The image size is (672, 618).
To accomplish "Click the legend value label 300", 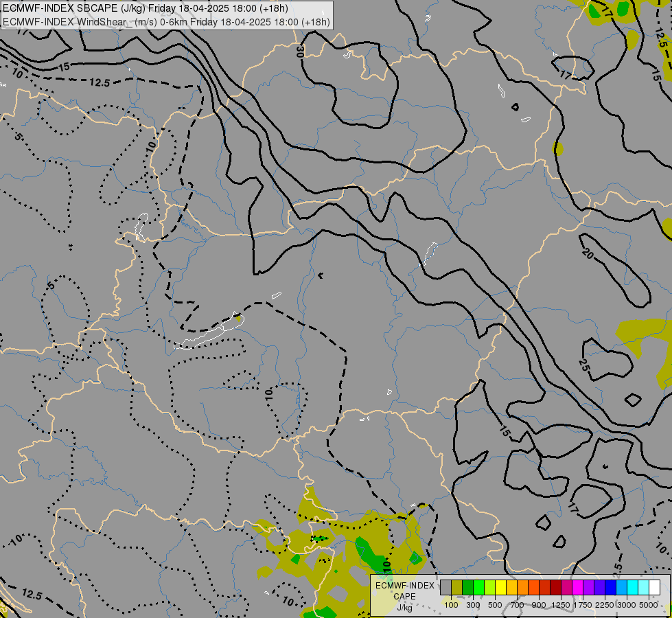I will (x=473, y=605).
